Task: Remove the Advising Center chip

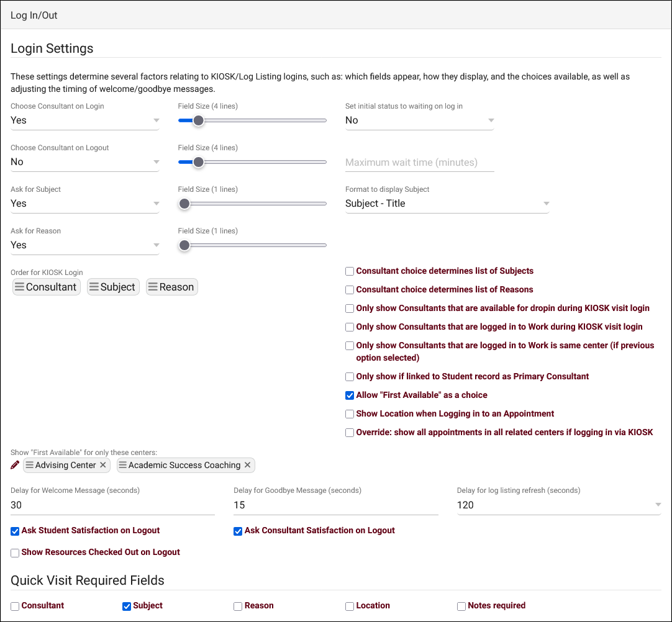Action: [x=103, y=465]
